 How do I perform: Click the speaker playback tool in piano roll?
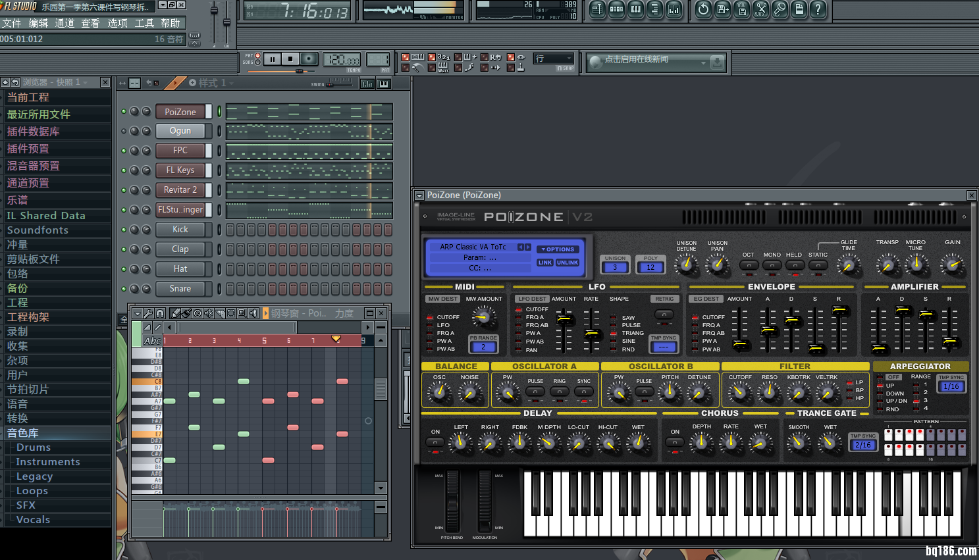click(x=253, y=313)
